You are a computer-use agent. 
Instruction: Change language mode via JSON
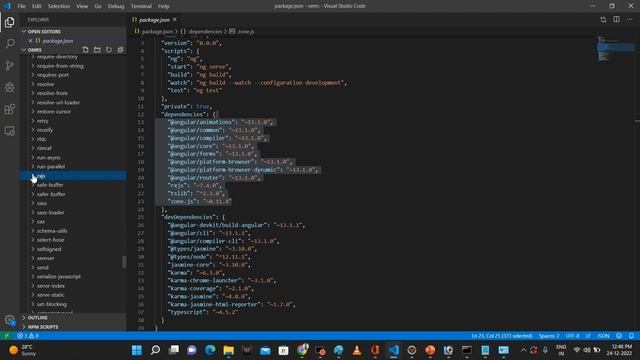point(603,336)
